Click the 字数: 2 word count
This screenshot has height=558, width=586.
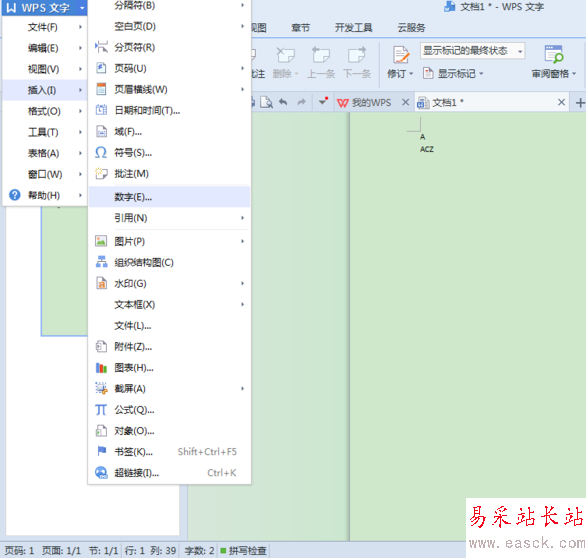[199, 551]
